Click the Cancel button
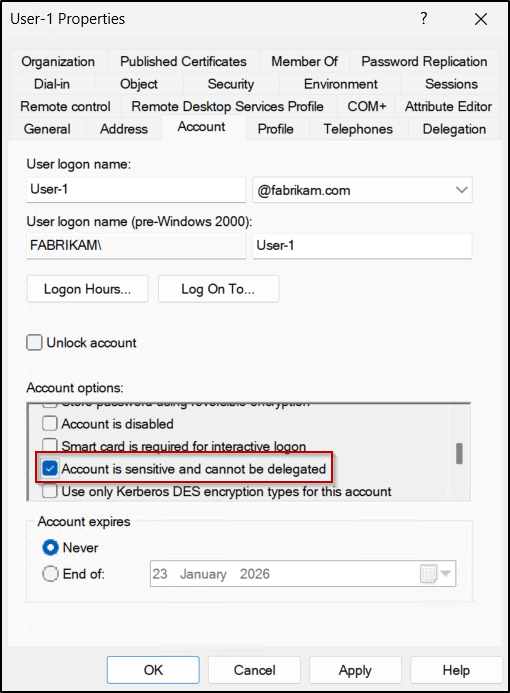 [x=254, y=670]
